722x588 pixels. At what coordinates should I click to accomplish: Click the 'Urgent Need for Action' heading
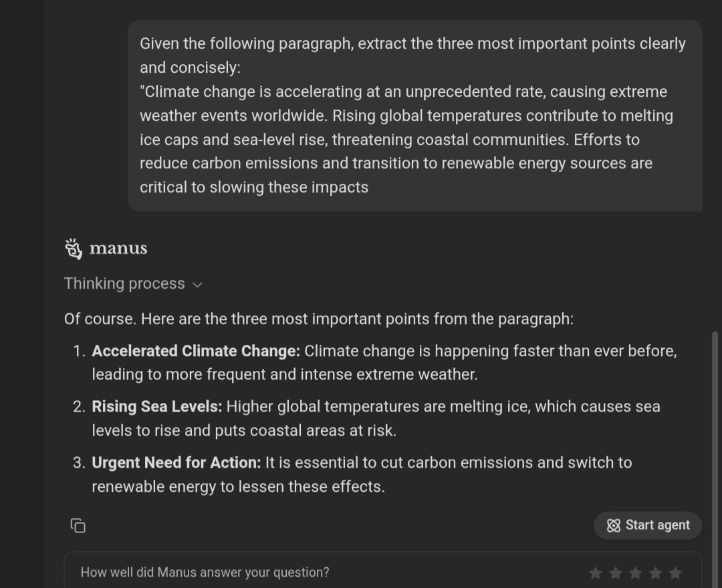pos(176,463)
